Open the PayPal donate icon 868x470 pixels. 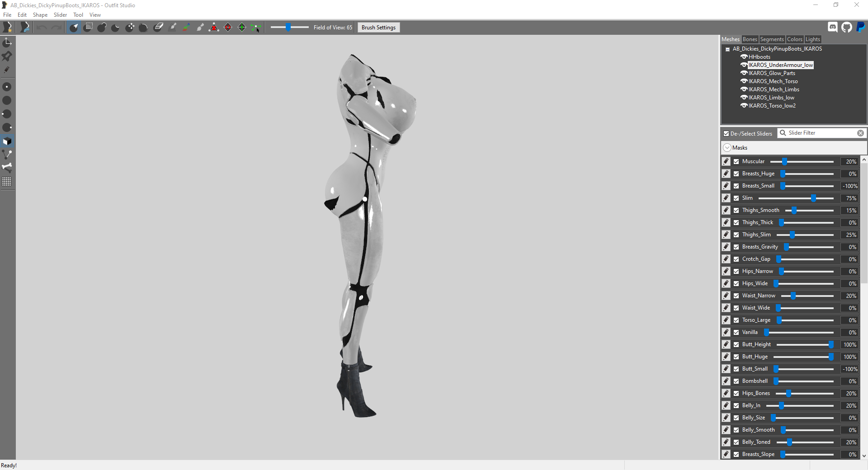click(x=861, y=27)
